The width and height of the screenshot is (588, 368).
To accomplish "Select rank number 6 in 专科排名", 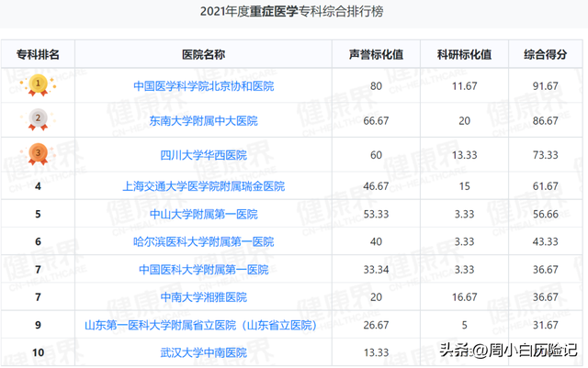I will [x=38, y=241].
